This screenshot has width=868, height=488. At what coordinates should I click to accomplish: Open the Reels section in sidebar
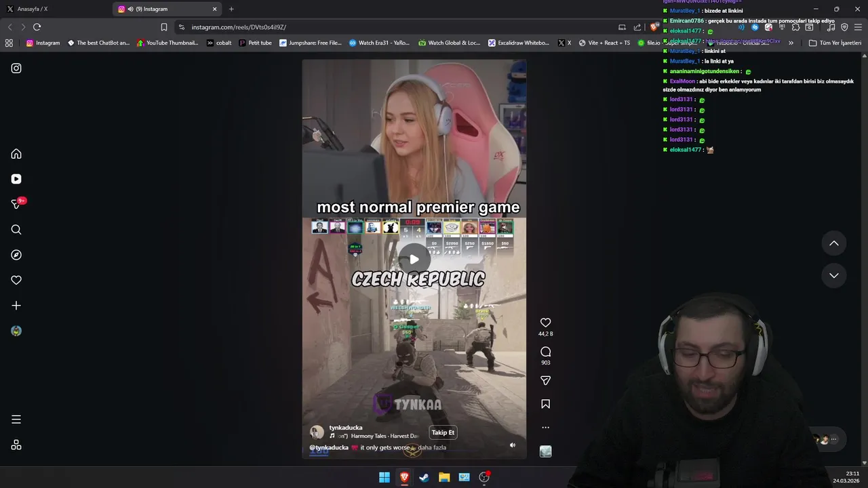click(x=16, y=179)
